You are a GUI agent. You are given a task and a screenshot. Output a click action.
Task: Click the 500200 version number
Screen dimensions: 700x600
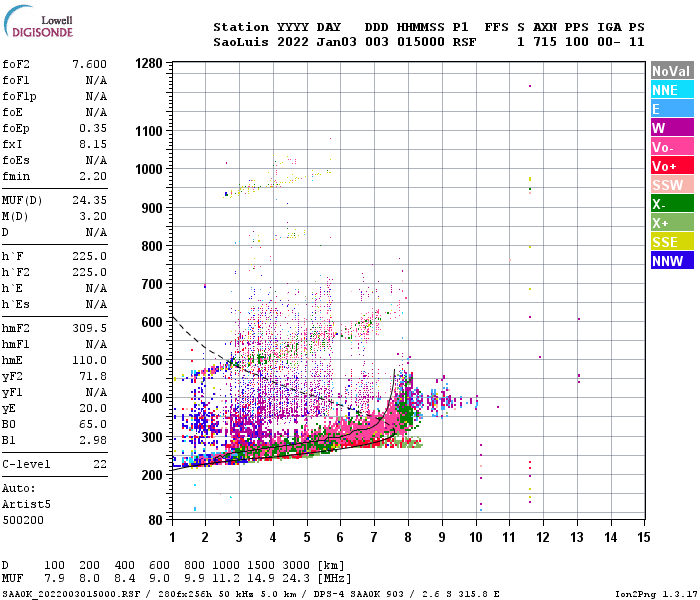point(23,520)
